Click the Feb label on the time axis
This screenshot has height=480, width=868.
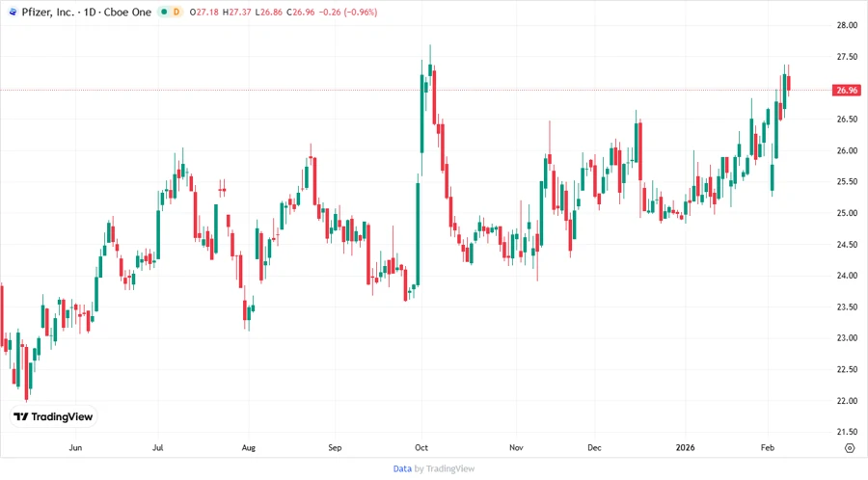click(x=768, y=447)
